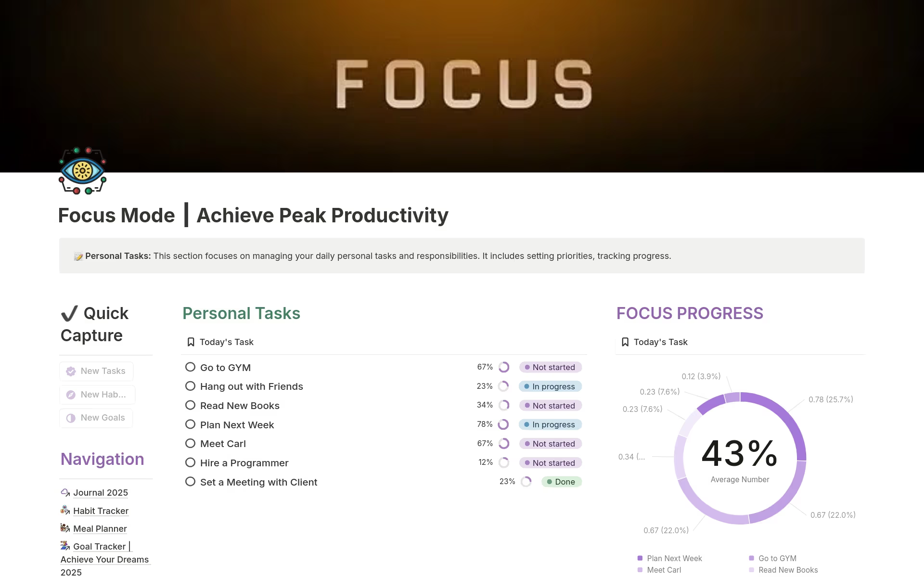This screenshot has height=577, width=924.
Task: Open the Meal Planner link
Action: coord(100,528)
